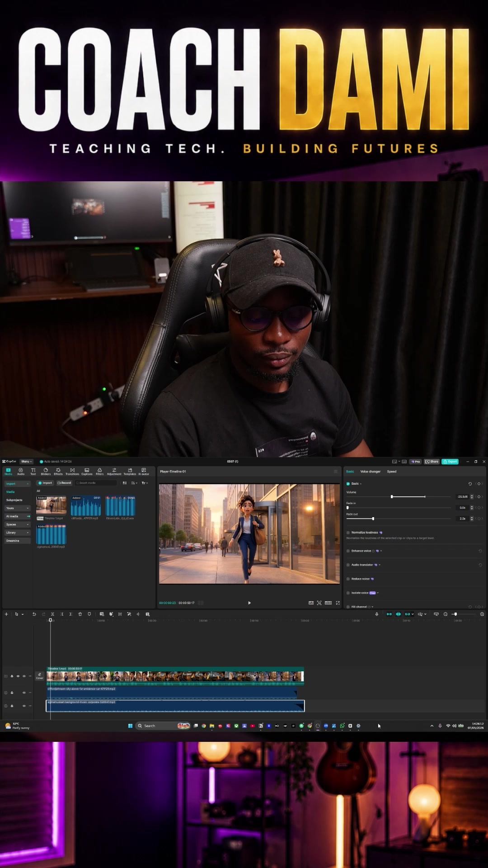Open the filter media dropdown
Screen dimensions: 488x868
(x=145, y=483)
